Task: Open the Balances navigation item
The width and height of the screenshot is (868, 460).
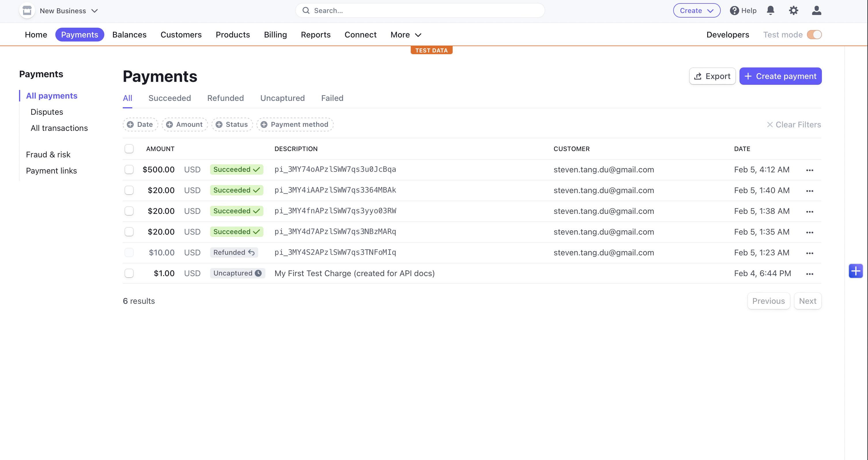Action: click(129, 35)
